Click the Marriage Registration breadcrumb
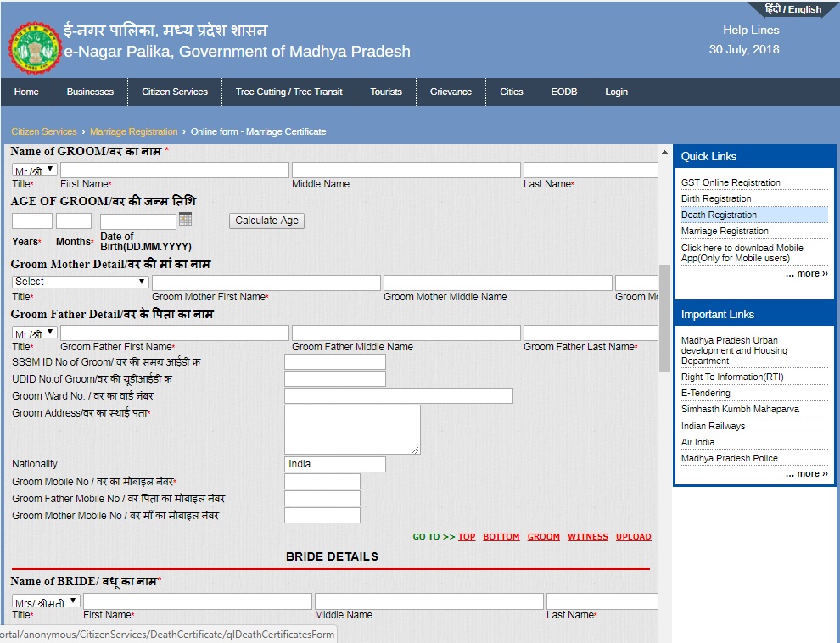Image resolution: width=840 pixels, height=643 pixels. (133, 131)
